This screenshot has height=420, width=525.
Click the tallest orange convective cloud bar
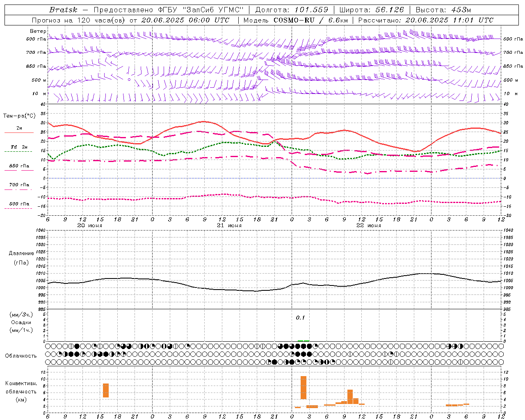[304, 388]
